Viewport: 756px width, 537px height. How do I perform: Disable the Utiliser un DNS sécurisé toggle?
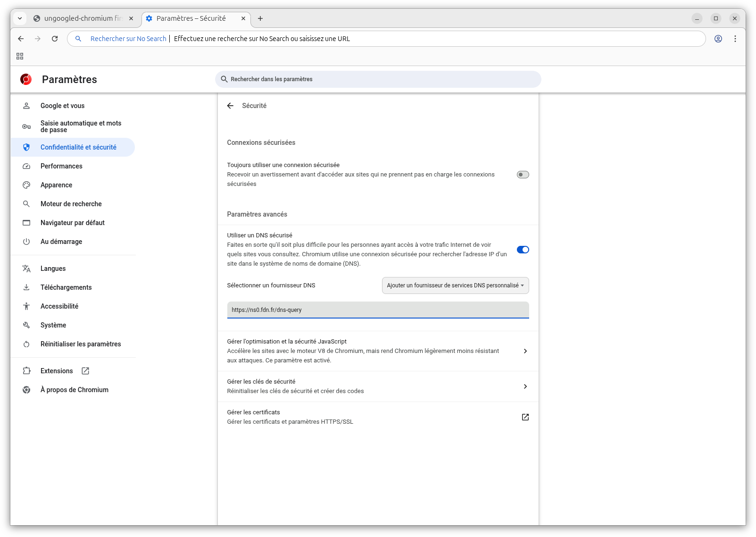pos(523,250)
